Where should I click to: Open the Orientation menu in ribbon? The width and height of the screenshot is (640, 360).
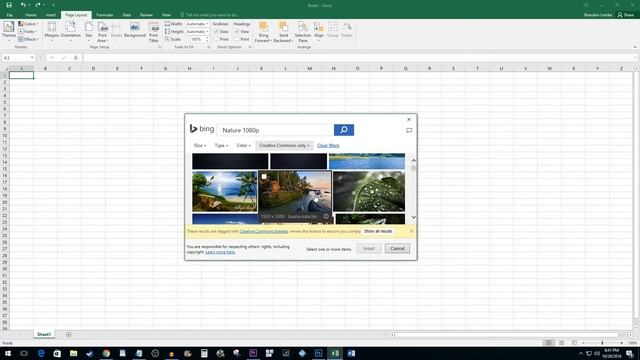(71, 31)
